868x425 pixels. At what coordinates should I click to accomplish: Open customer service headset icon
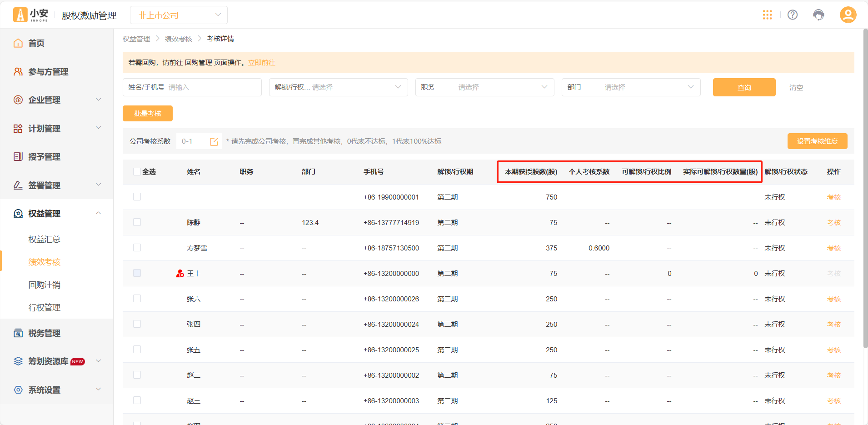click(x=818, y=15)
